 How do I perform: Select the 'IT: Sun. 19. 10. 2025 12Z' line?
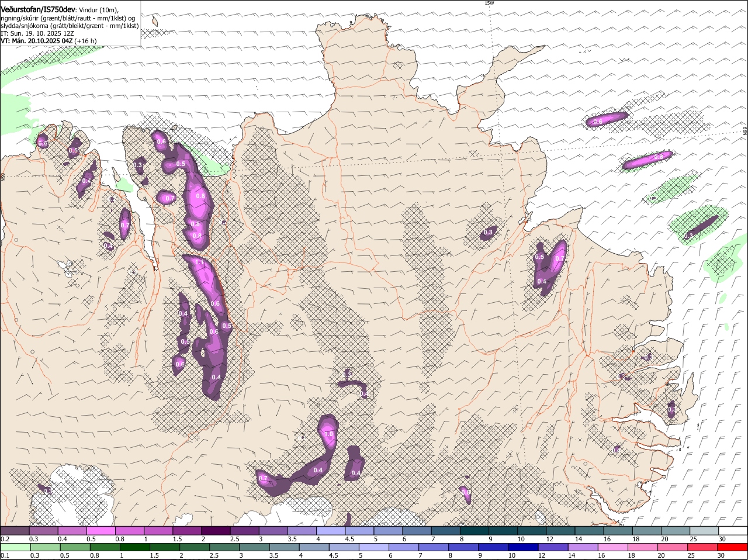point(37,33)
